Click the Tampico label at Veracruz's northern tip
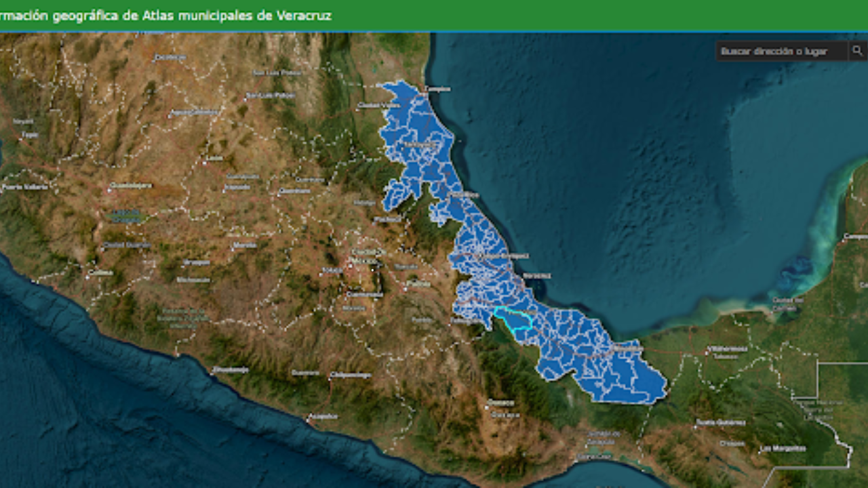 [436, 89]
